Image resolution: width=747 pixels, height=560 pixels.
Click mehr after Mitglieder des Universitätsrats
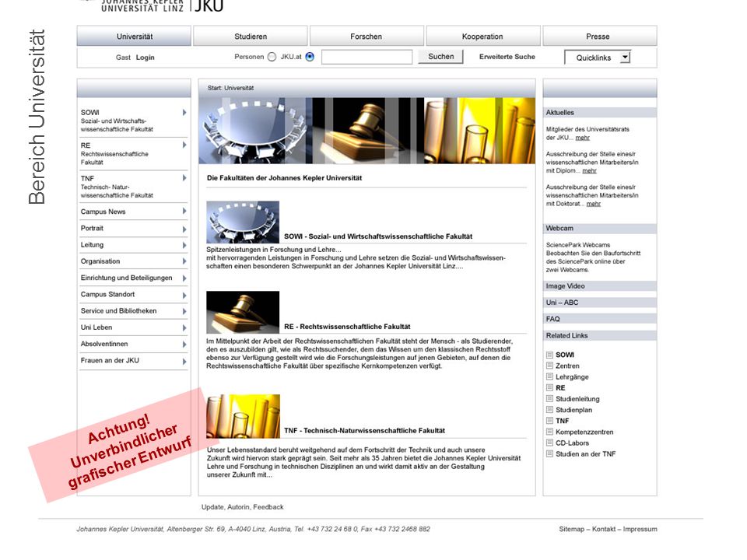pyautogui.click(x=583, y=138)
